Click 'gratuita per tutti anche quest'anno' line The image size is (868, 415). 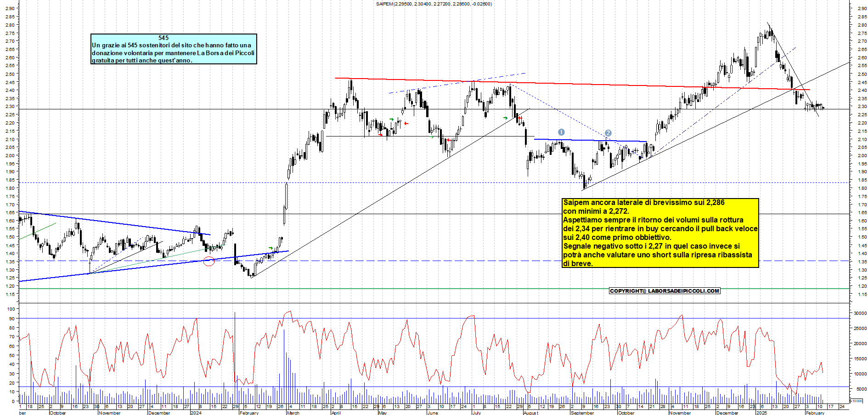(x=142, y=60)
